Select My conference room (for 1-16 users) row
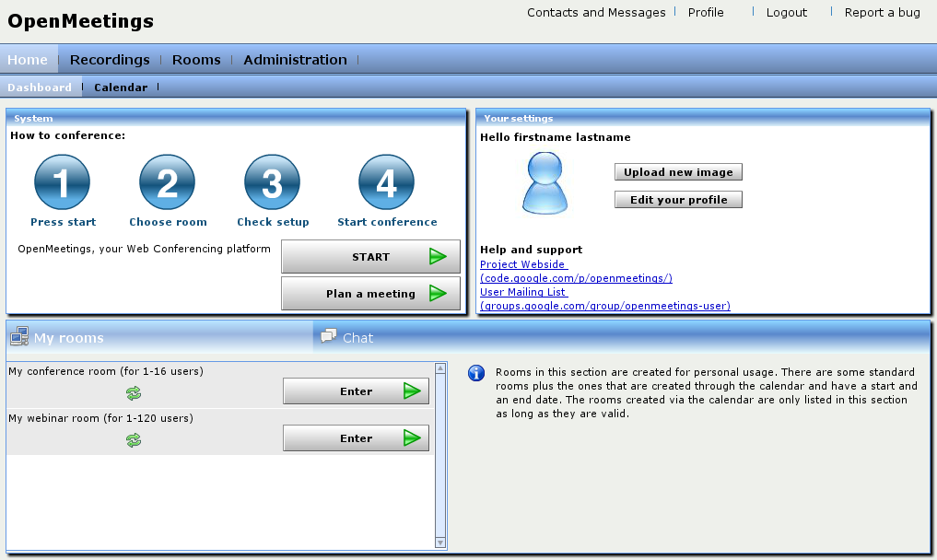The height and width of the screenshot is (560, 937). tap(220, 386)
